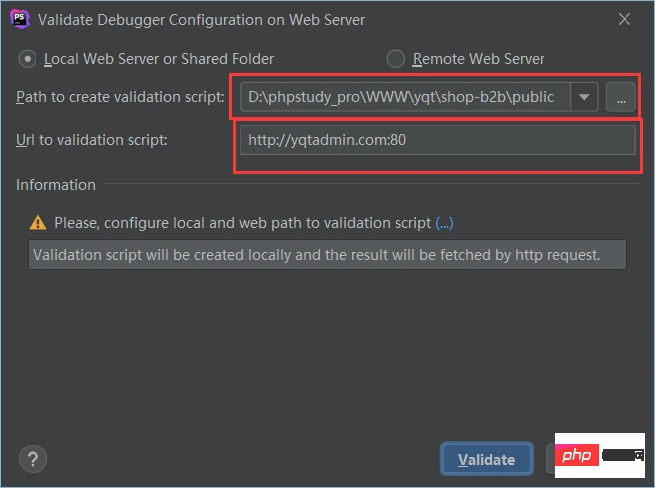Click the yellow warning triangle icon
Viewport: 655px width, 488px height.
coord(38,223)
